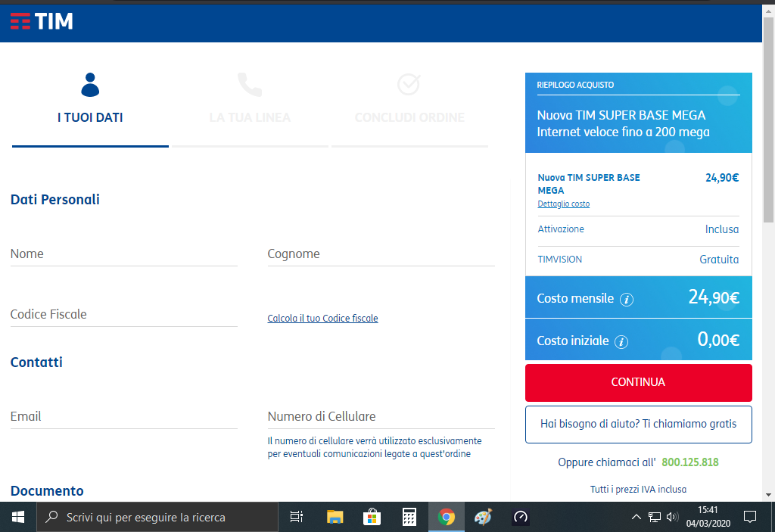The height and width of the screenshot is (532, 775).
Task: Open the speedometer app in taskbar
Action: pyautogui.click(x=521, y=517)
